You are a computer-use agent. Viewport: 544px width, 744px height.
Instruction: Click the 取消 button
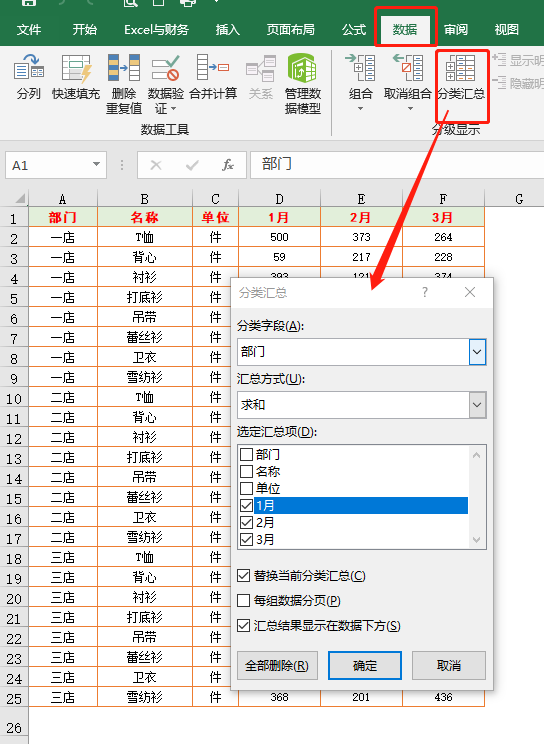click(x=449, y=665)
